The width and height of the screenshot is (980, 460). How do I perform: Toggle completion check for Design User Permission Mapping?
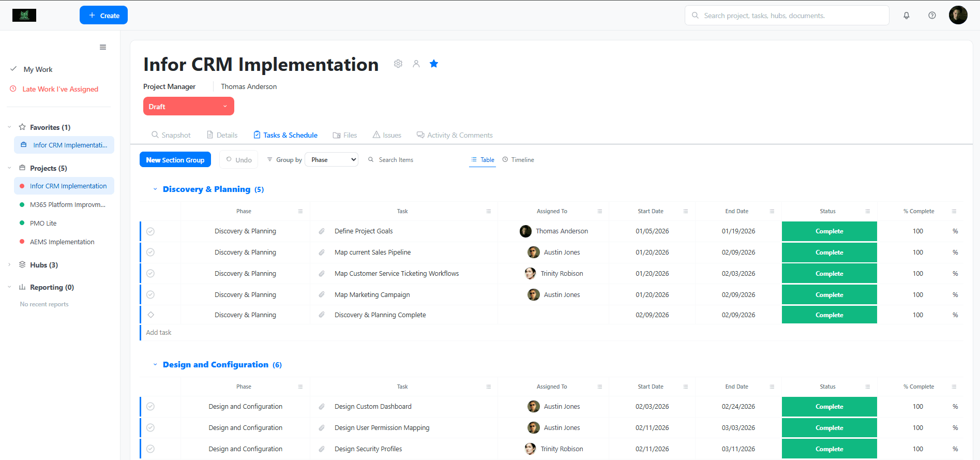pos(150,428)
